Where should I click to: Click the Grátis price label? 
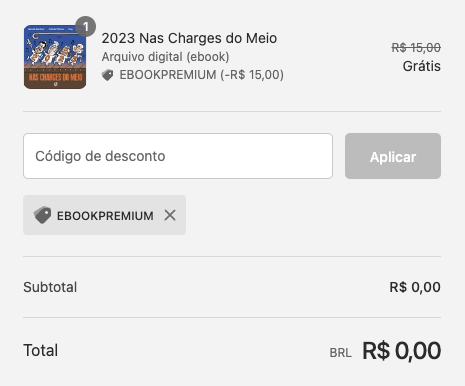click(x=422, y=66)
